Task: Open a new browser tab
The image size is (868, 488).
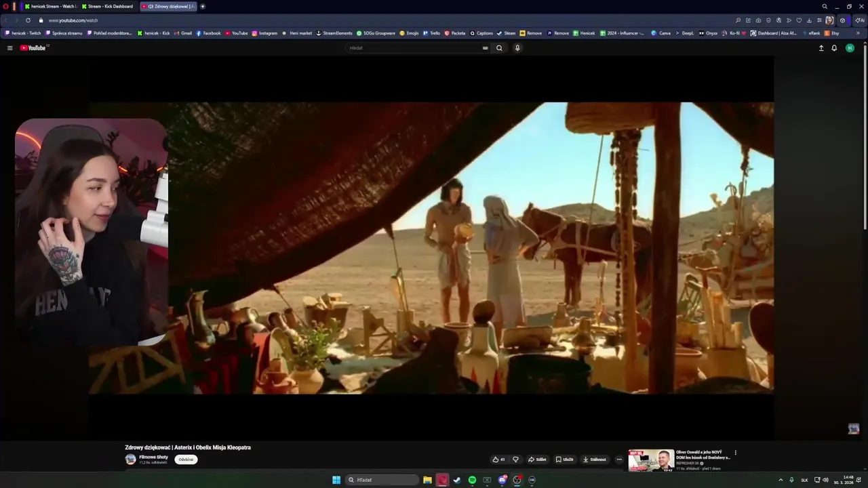Action: (x=202, y=6)
